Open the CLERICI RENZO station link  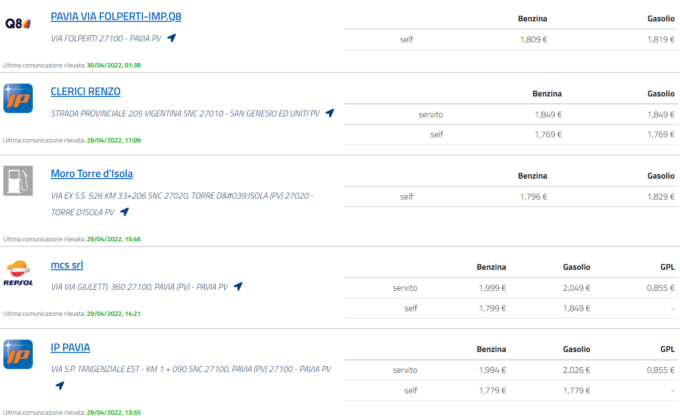pyautogui.click(x=85, y=91)
